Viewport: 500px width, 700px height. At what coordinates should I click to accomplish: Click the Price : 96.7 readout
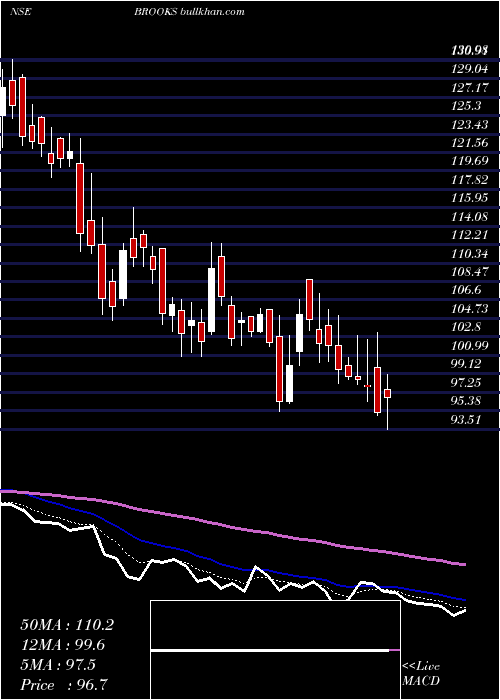coord(64,684)
